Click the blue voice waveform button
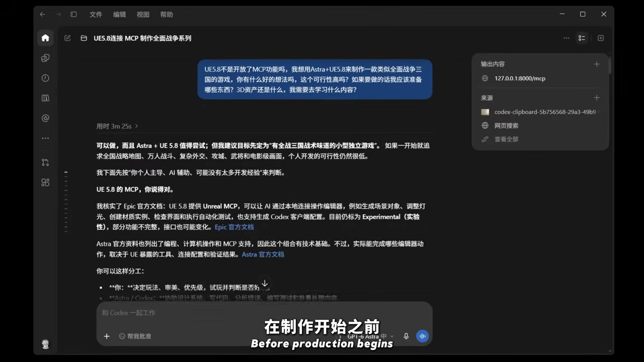644x362 pixels. click(423, 336)
